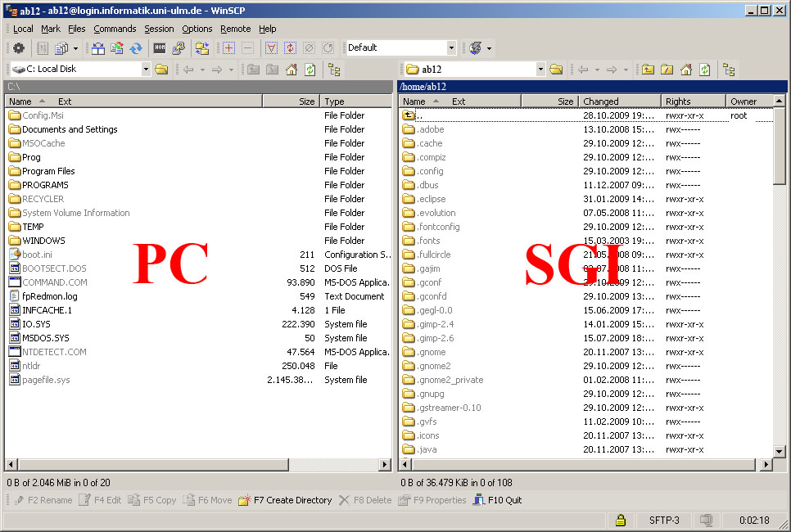
Task: Sort local panel by Size column
Action: tap(291, 101)
